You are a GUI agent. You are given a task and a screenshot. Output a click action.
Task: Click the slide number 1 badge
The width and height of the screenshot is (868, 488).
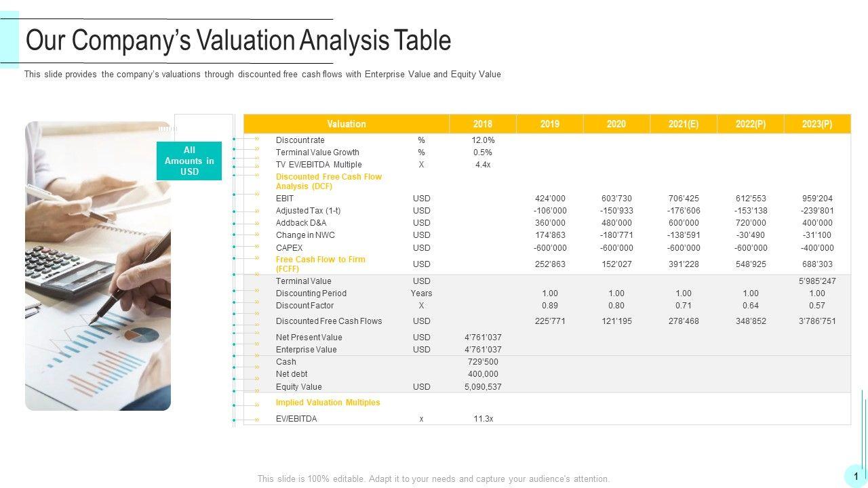[x=856, y=476]
